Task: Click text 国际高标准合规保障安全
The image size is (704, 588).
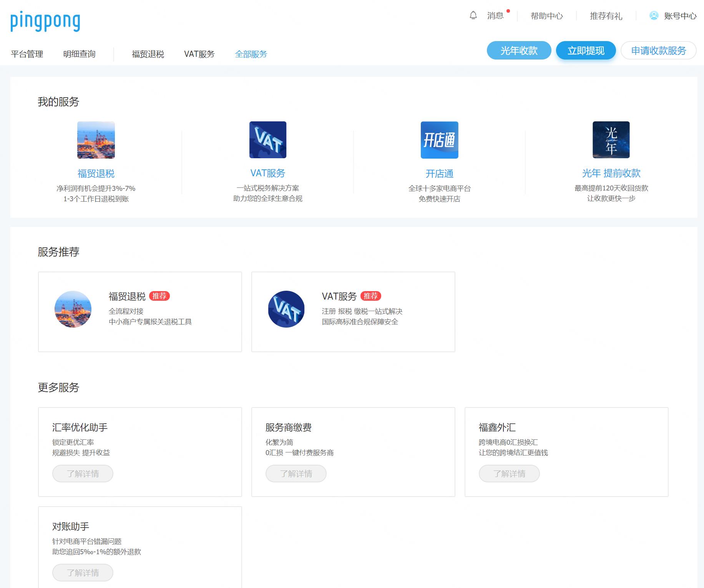Action: pos(360,322)
